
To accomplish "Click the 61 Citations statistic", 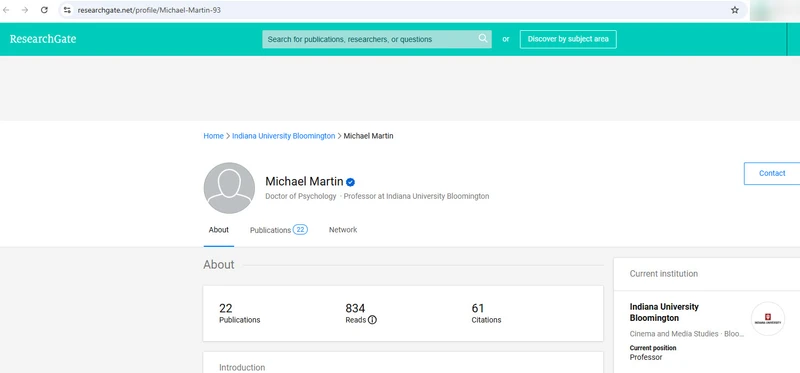I will pos(486,313).
